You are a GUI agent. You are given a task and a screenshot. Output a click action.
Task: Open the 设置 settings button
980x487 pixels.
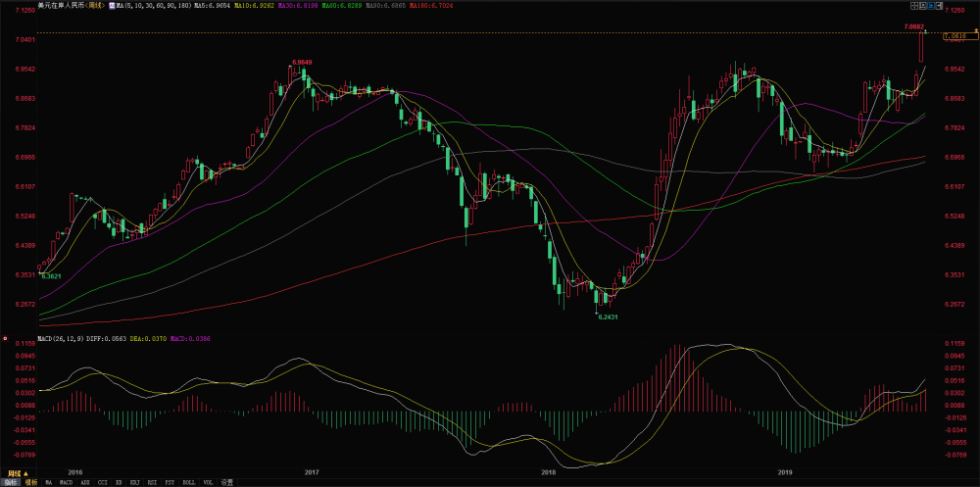[227, 483]
